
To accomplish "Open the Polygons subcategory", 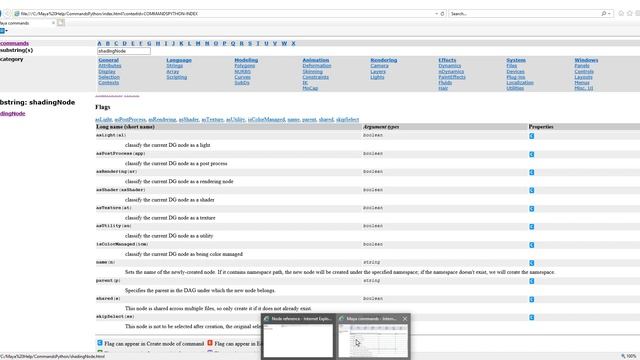I will pyautogui.click(x=244, y=66).
